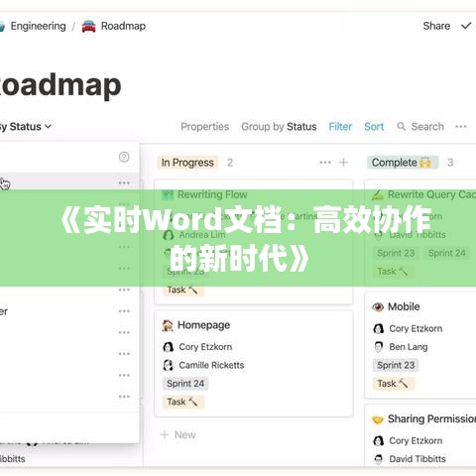Image resolution: width=476 pixels, height=476 pixels.
Task: Open the Properties menu
Action: click(x=204, y=127)
